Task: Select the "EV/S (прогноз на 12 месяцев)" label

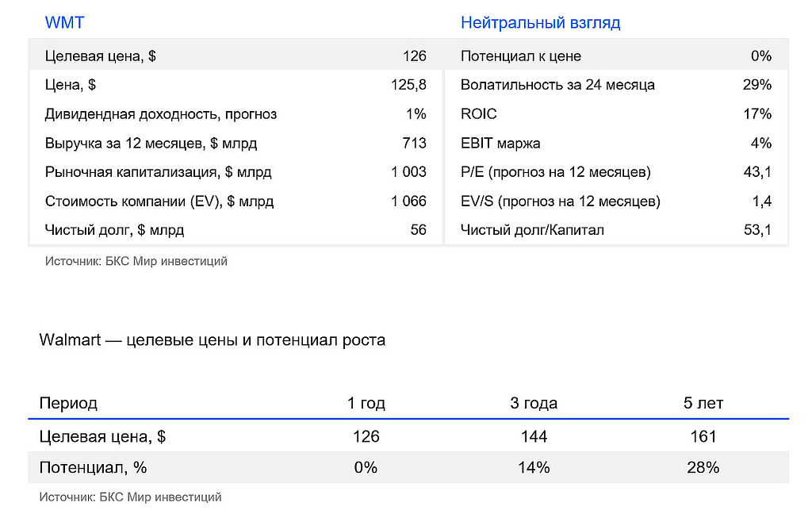Action: point(560,201)
